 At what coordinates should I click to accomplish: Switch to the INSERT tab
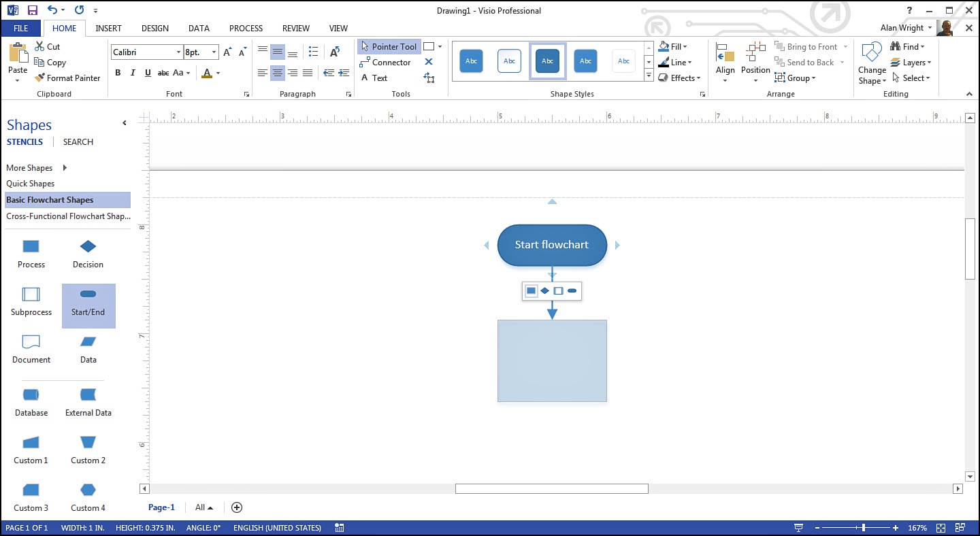click(x=108, y=28)
